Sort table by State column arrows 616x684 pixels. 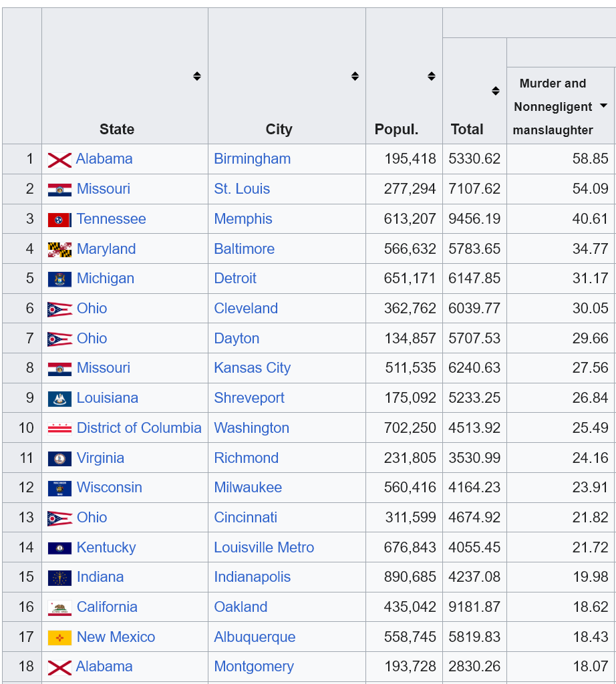pyautogui.click(x=196, y=76)
